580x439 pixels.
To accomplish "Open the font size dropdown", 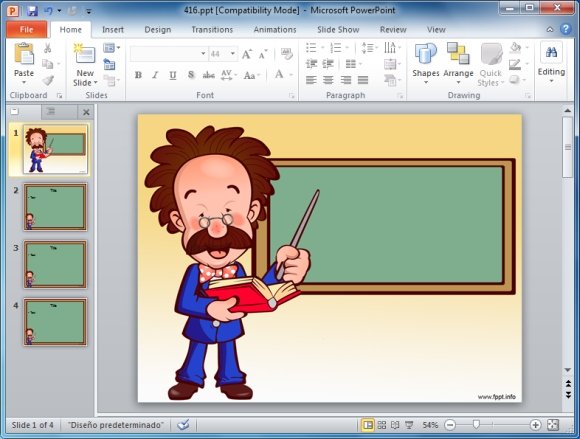I will [x=233, y=54].
